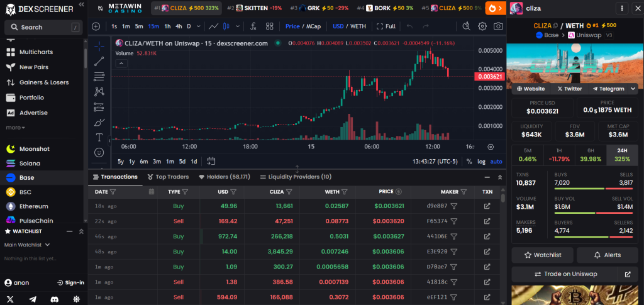Open the Transactions tab

click(x=116, y=177)
